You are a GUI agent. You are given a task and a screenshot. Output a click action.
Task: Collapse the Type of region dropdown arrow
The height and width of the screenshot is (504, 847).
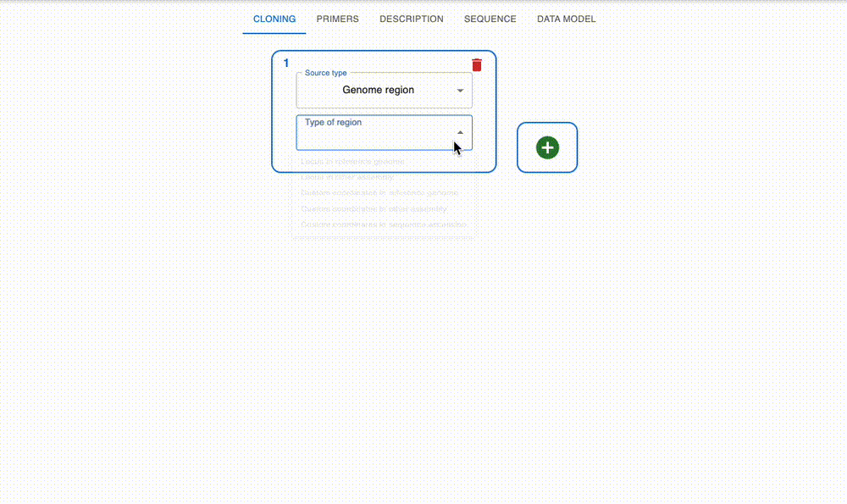tap(460, 133)
